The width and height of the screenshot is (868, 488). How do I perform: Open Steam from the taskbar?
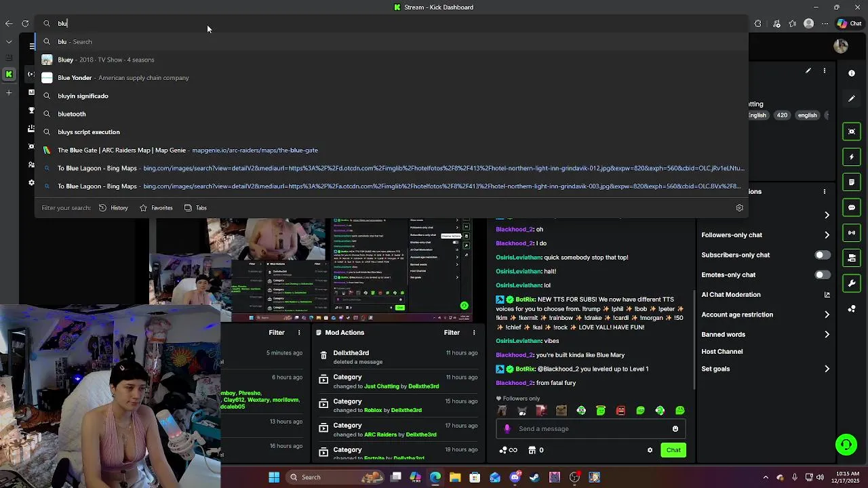(534, 477)
